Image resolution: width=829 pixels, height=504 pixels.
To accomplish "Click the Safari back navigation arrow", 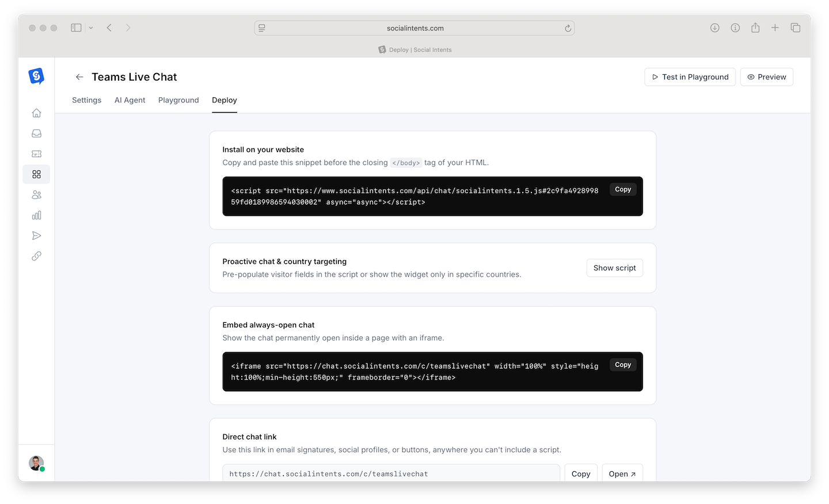I will 109,28.
